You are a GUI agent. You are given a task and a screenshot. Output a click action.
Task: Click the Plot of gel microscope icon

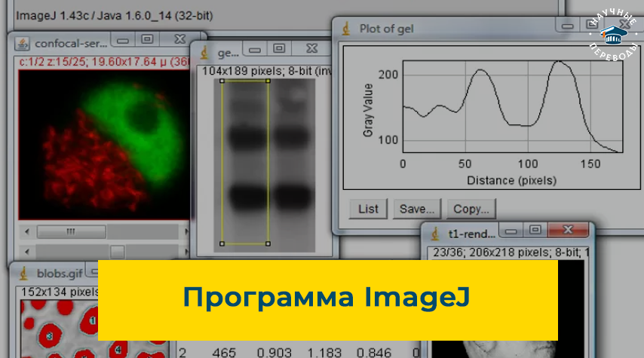tap(346, 29)
